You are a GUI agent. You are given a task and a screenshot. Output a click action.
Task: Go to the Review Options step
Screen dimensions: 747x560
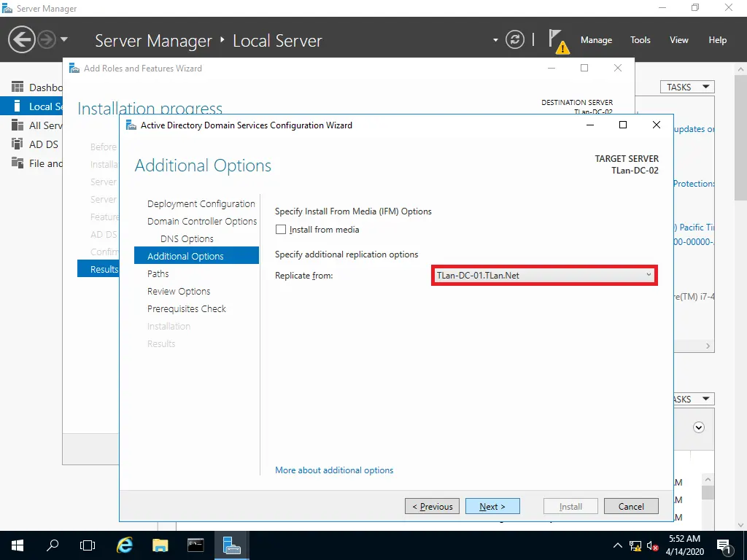(x=179, y=292)
